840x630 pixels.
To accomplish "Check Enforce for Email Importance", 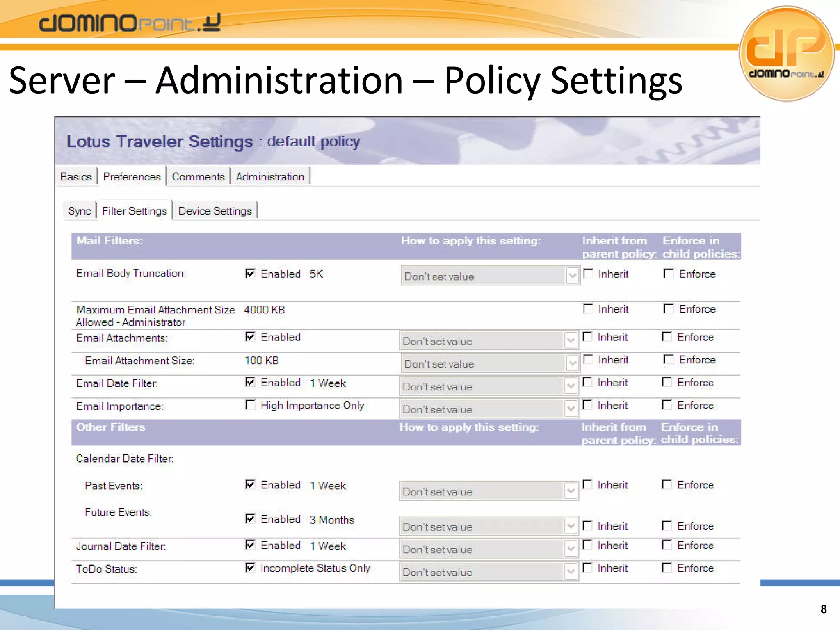I will tap(667, 405).
